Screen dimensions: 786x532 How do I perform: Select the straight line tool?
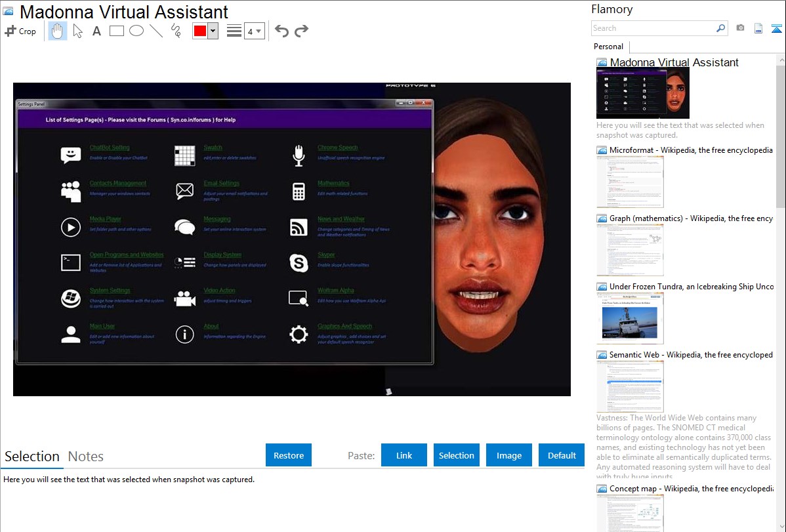click(156, 31)
